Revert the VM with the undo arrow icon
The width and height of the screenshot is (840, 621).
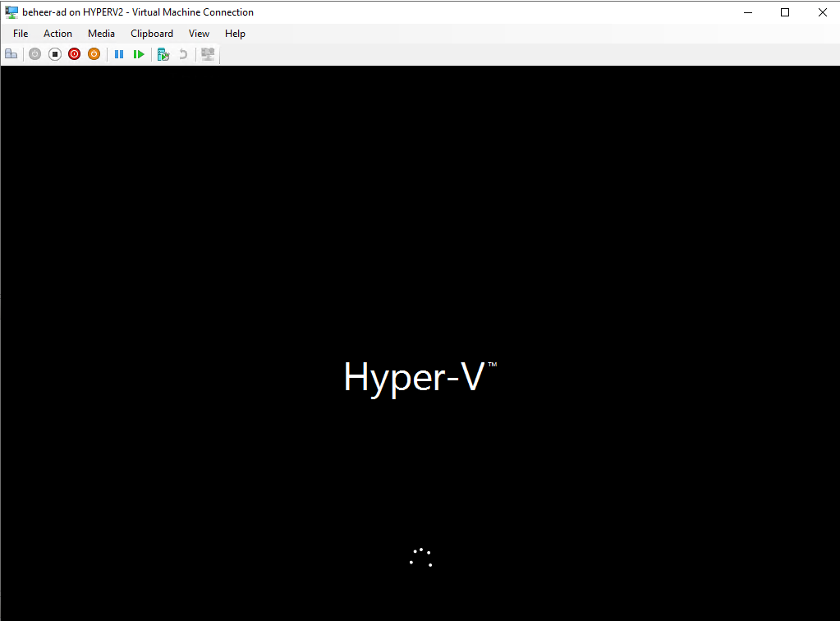(x=183, y=54)
